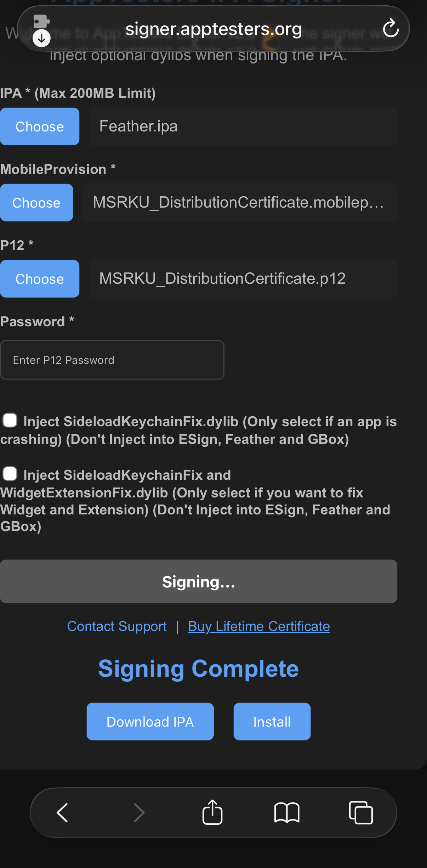Open the Share sheet icon

click(212, 812)
